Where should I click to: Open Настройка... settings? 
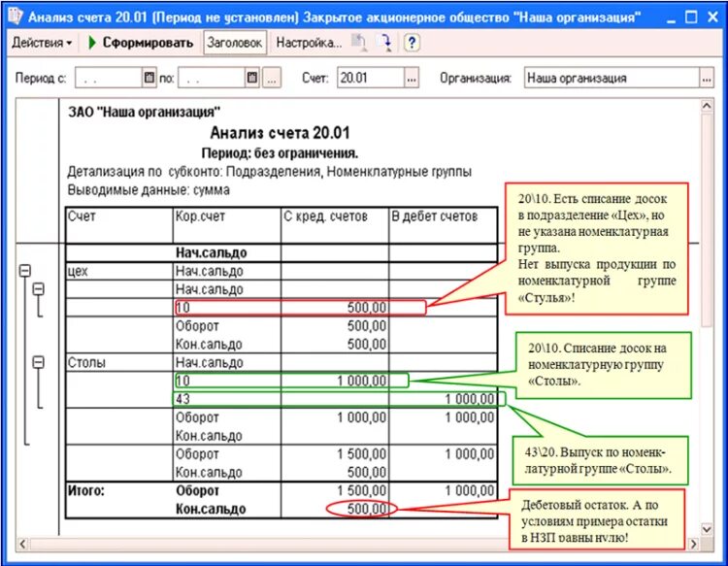pos(309,43)
